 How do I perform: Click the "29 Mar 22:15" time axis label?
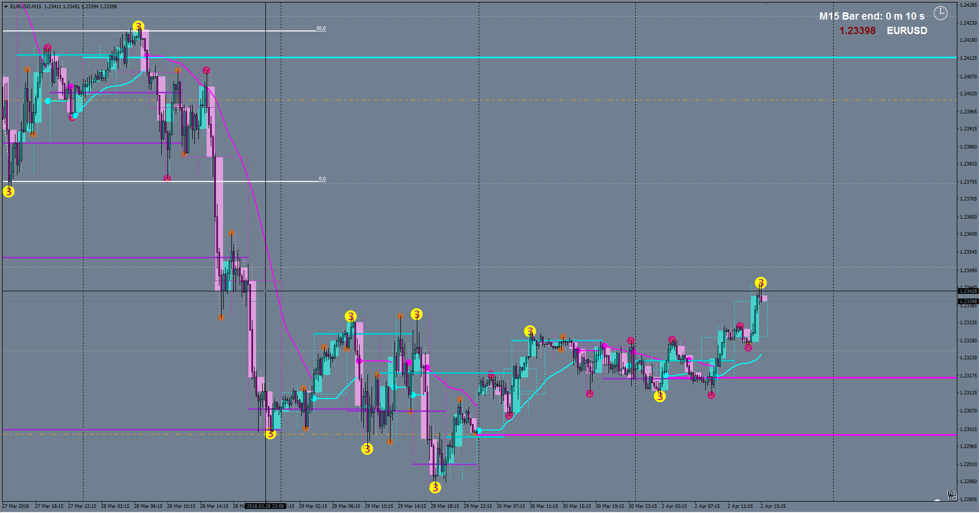point(478,506)
